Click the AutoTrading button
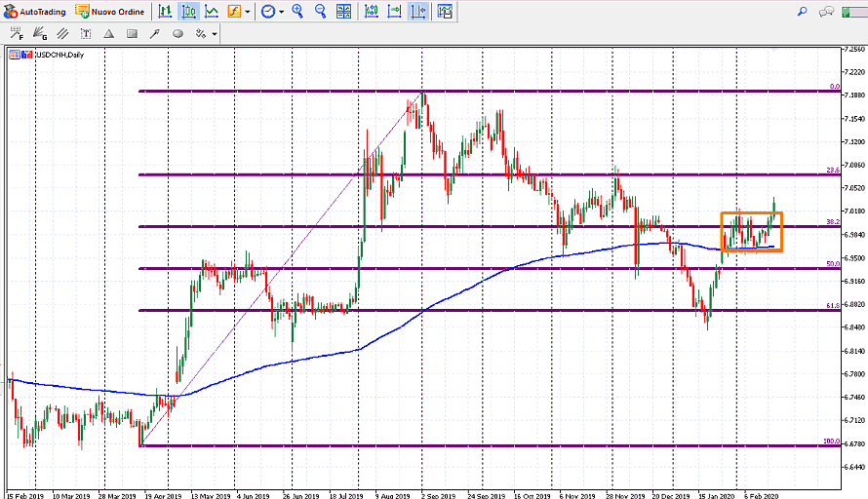 (37, 12)
